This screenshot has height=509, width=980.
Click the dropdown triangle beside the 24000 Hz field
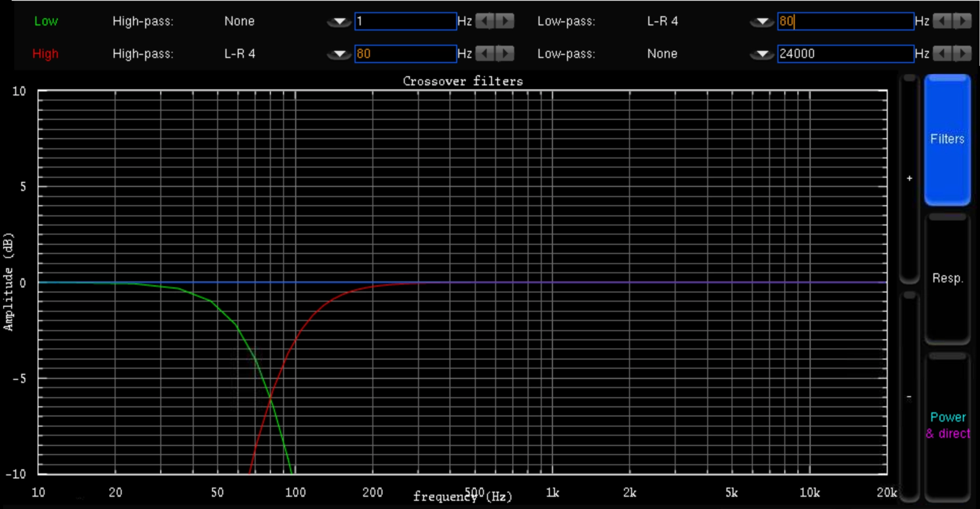click(761, 53)
